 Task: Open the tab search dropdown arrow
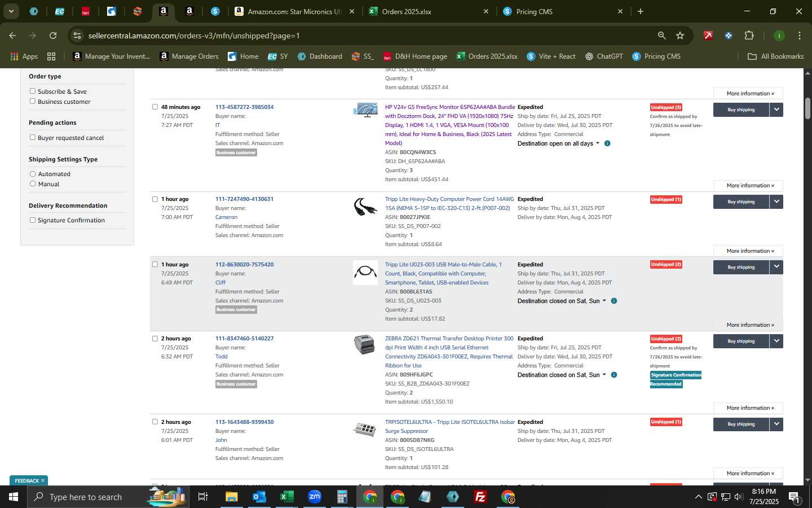pyautogui.click(x=11, y=11)
